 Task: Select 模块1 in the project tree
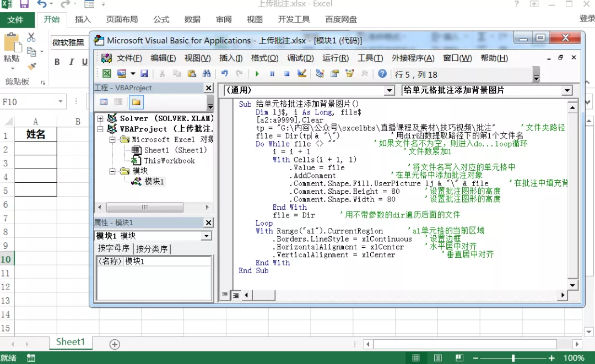point(154,182)
